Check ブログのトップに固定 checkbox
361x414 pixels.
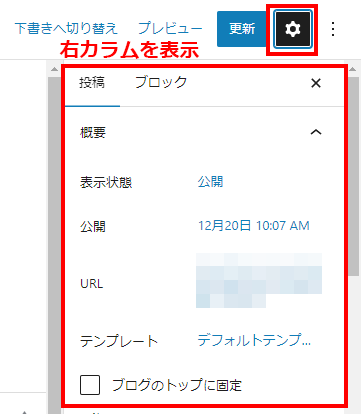coord(90,385)
